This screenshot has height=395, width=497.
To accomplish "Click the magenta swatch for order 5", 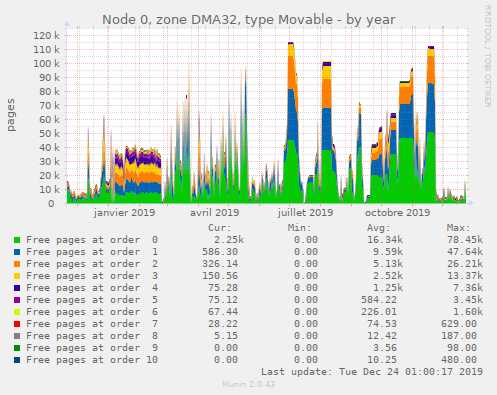I will 17,300.
